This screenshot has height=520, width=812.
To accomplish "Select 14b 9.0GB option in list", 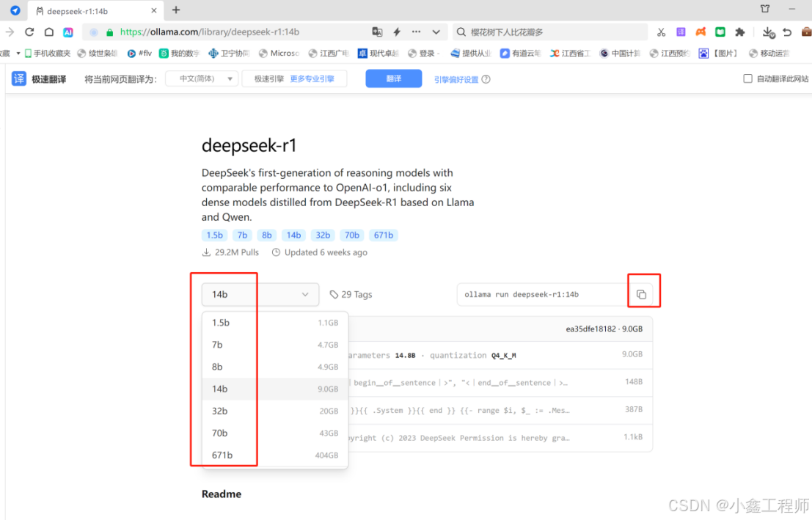I will 275,389.
